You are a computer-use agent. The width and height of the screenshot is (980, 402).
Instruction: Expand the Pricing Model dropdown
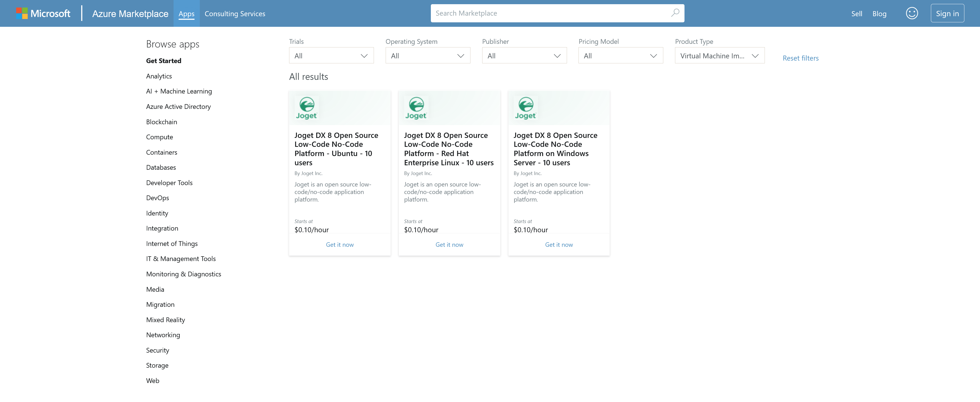pyautogui.click(x=621, y=56)
